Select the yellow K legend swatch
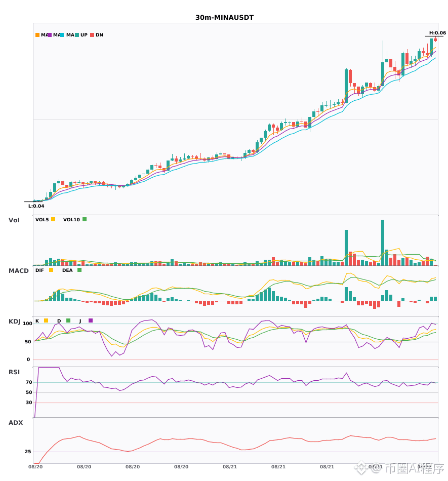Screen dimensions: 448x481 (x=46, y=320)
